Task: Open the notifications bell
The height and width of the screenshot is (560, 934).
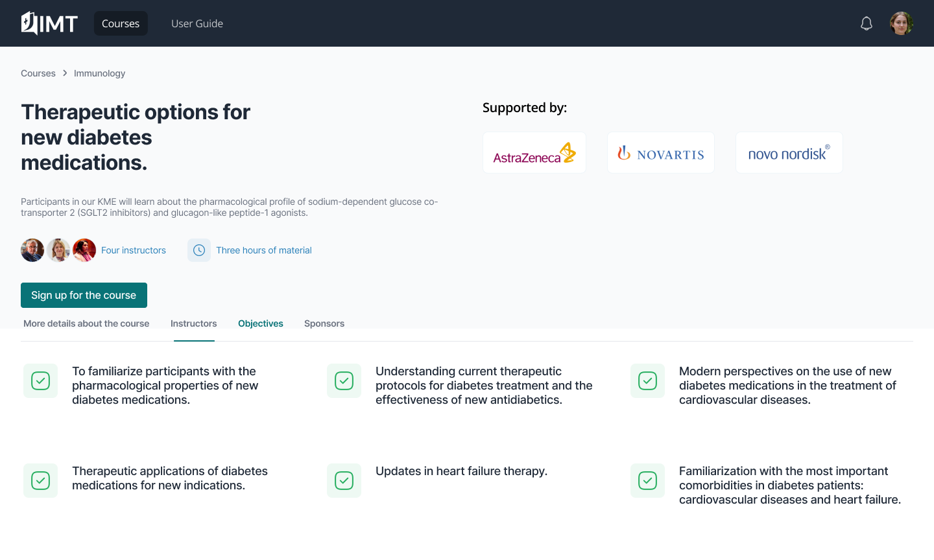Action: point(867,24)
